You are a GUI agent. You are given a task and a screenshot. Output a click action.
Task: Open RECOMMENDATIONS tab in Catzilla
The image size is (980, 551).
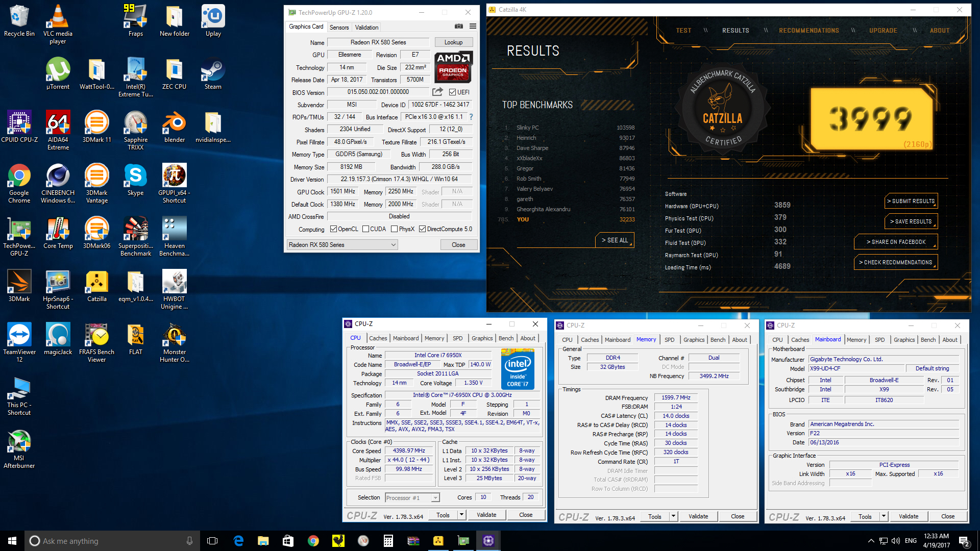pyautogui.click(x=808, y=31)
